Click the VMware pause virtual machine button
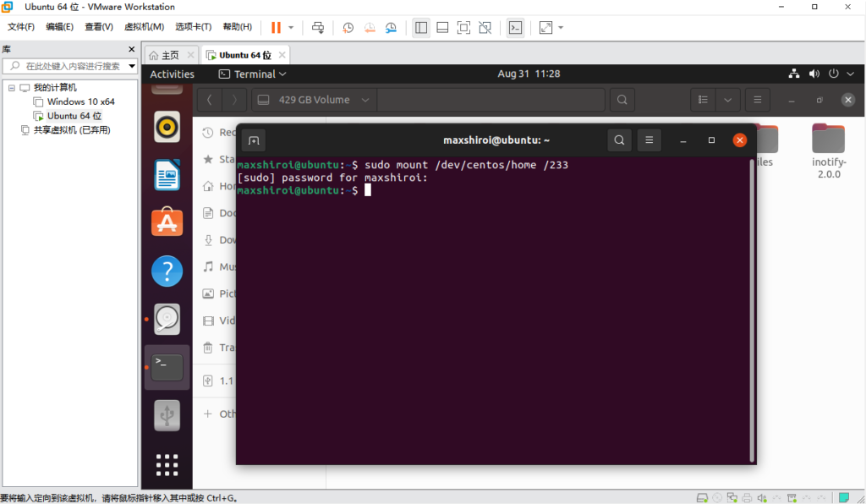The height and width of the screenshot is (504, 866). 276,27
